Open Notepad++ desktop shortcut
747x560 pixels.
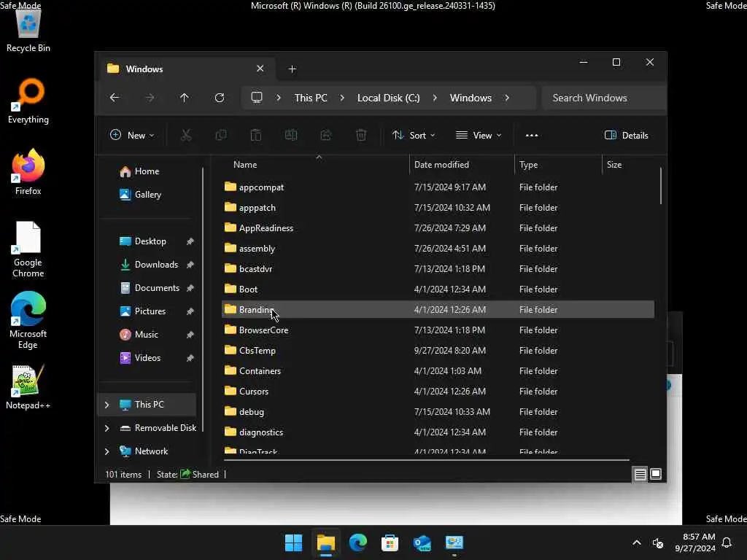click(28, 387)
